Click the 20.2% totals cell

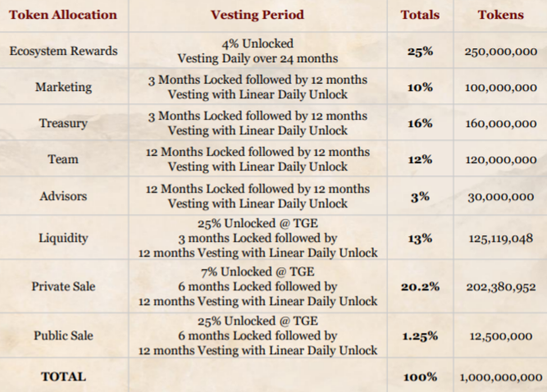(420, 287)
